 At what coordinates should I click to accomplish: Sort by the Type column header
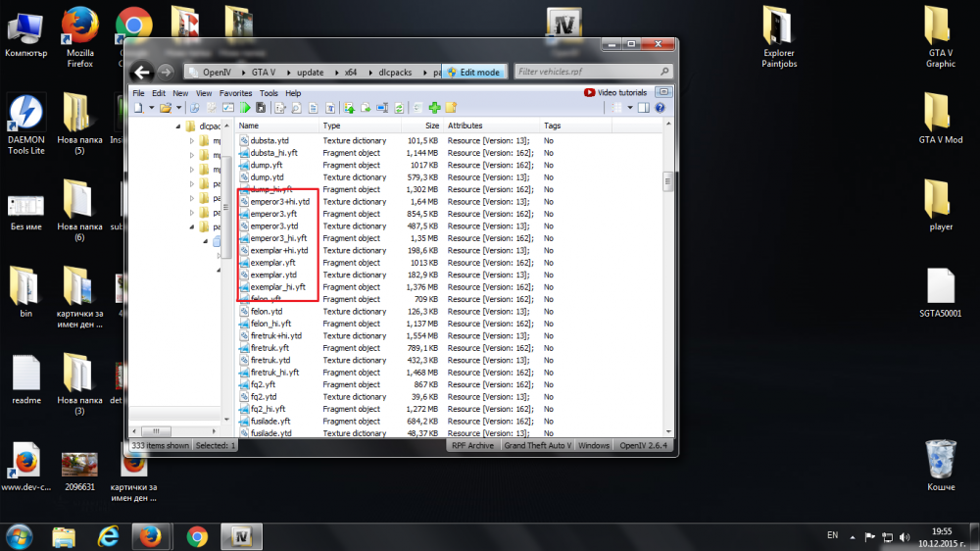point(360,125)
